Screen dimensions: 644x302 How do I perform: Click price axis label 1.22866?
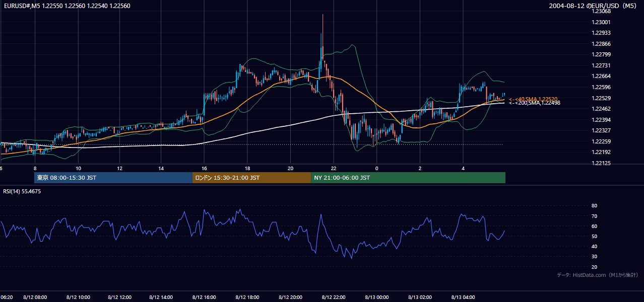[601, 44]
